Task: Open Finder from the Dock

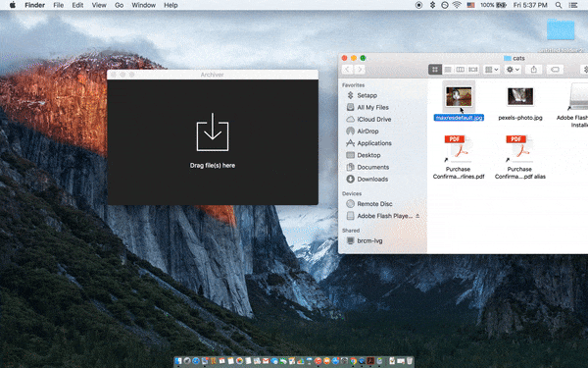Action: click(178, 360)
